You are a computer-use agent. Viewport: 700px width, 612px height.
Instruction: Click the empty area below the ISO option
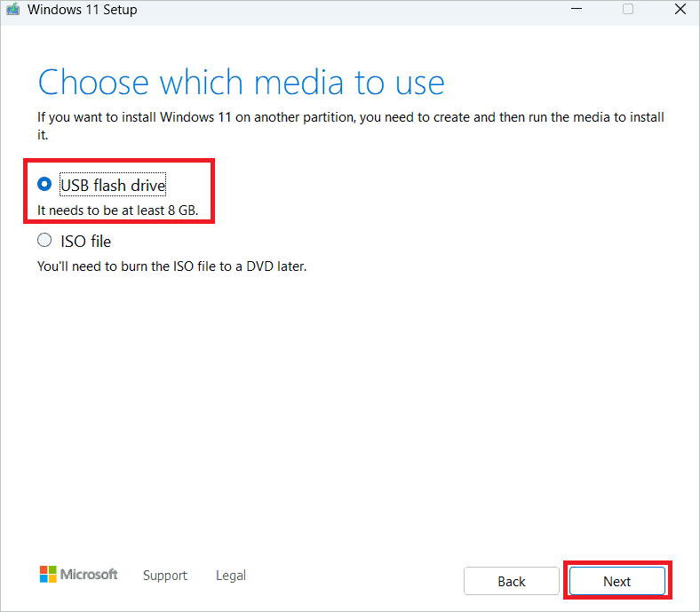point(350,410)
